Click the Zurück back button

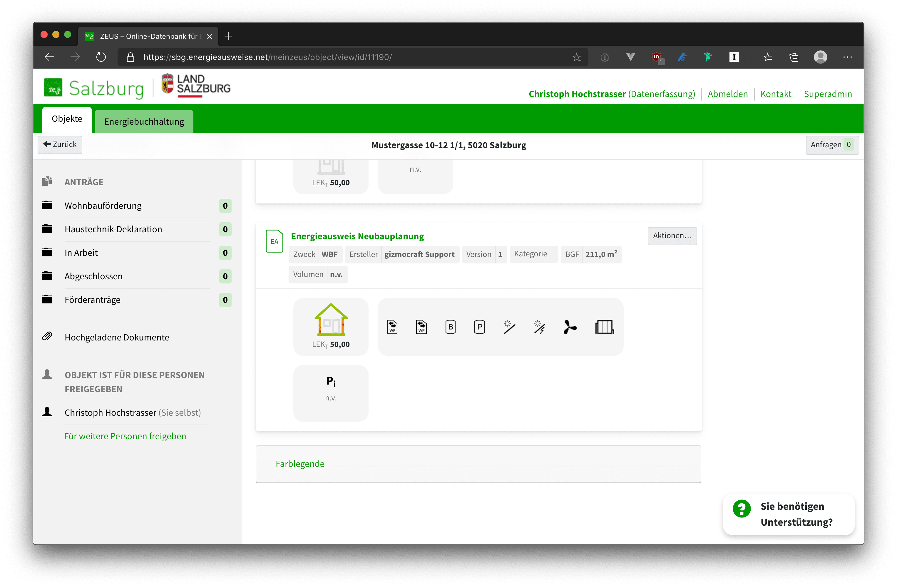point(60,144)
